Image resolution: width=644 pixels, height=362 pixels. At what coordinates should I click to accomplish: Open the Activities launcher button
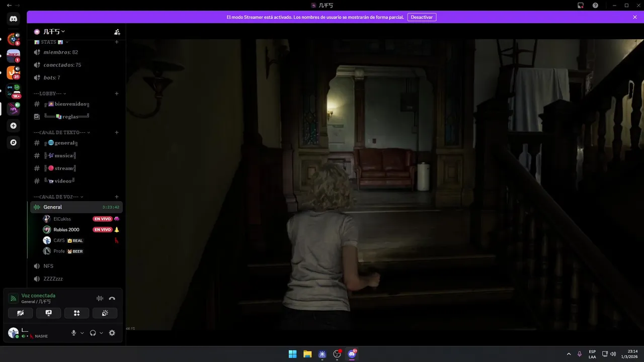coord(76,313)
